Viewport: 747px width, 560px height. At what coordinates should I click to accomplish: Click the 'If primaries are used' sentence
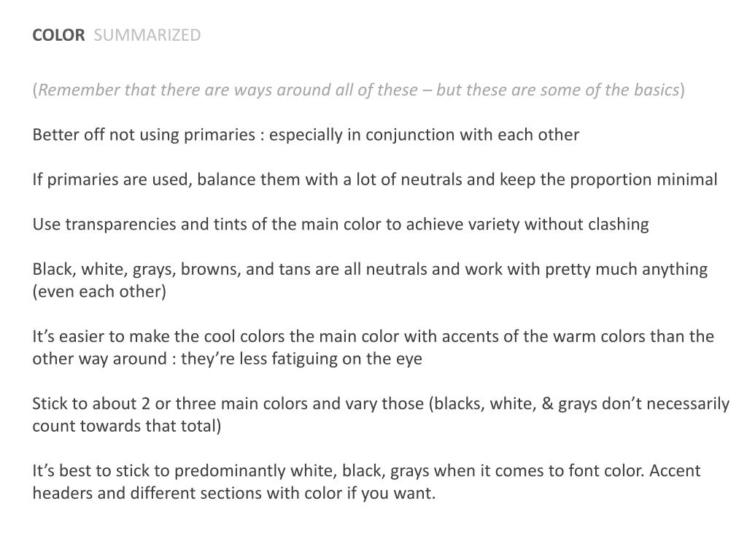click(x=375, y=179)
